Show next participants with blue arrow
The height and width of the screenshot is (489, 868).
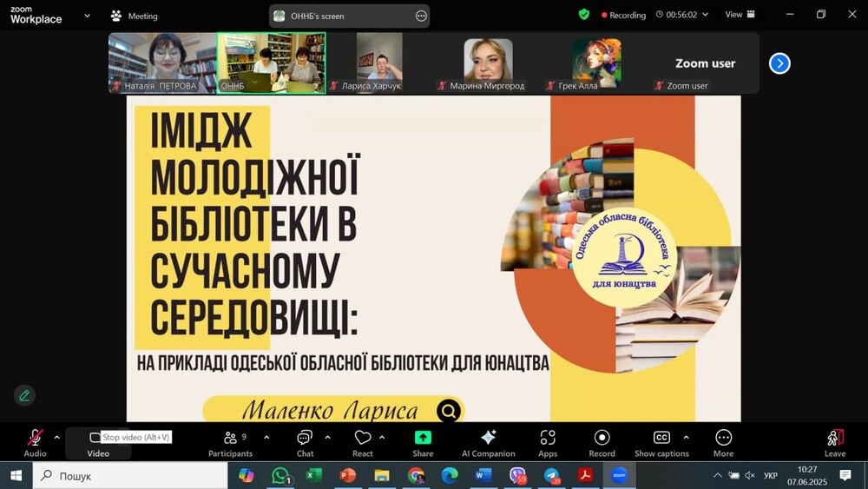(779, 63)
